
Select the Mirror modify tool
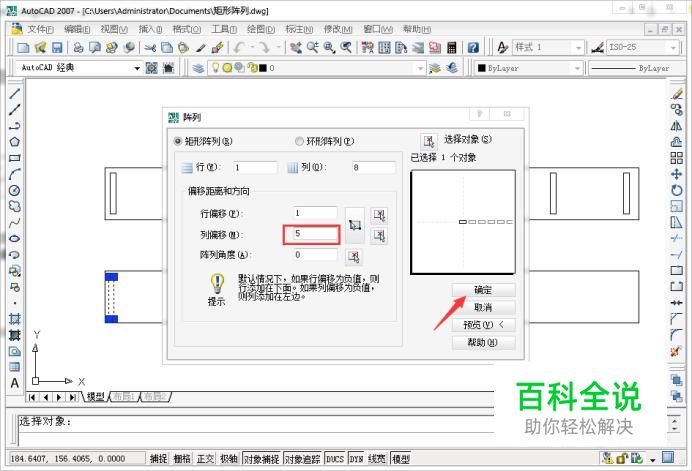(676, 126)
